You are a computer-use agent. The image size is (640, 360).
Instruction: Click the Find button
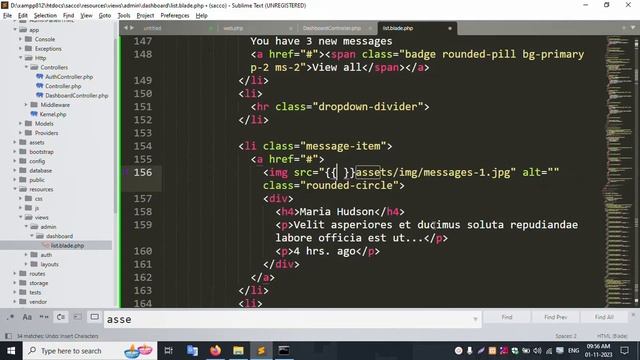[507, 317]
